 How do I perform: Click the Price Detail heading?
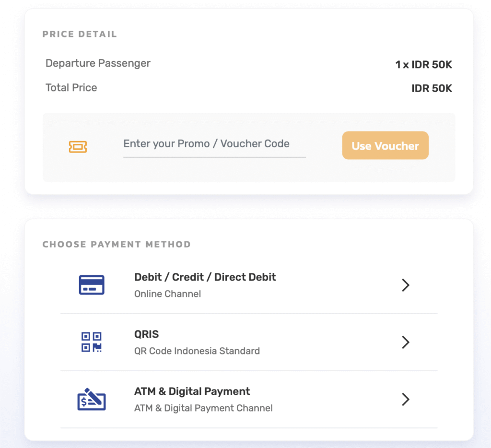80,34
